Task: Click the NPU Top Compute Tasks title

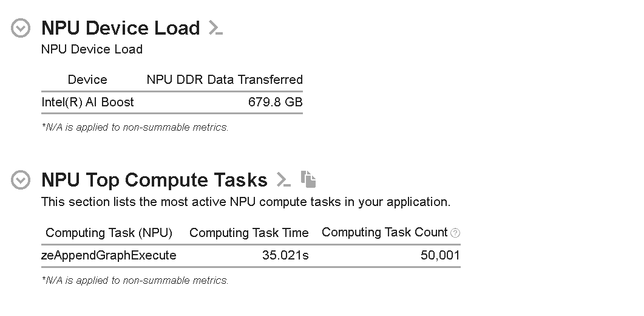Action: [x=154, y=180]
